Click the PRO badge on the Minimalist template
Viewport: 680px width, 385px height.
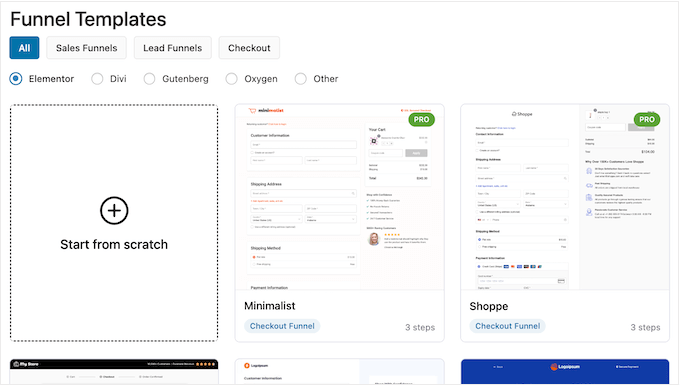(x=421, y=120)
